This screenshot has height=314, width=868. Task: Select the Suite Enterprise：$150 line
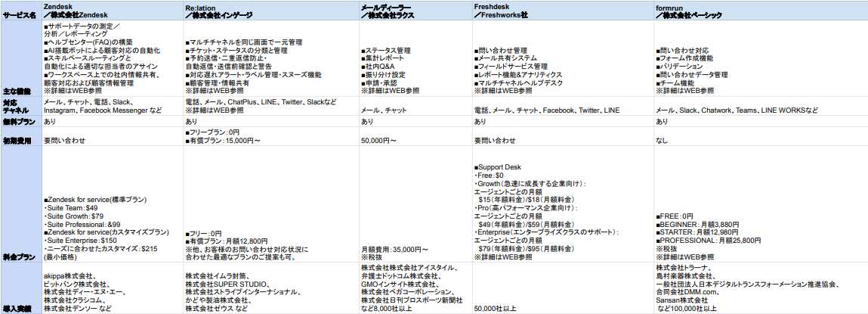(x=80, y=241)
